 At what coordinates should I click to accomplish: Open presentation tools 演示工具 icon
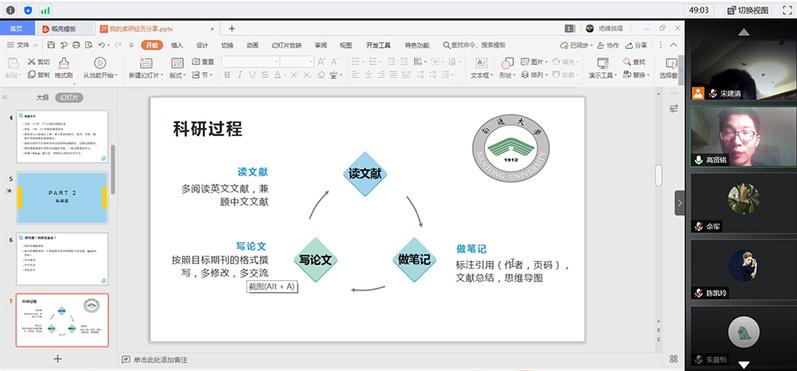603,63
